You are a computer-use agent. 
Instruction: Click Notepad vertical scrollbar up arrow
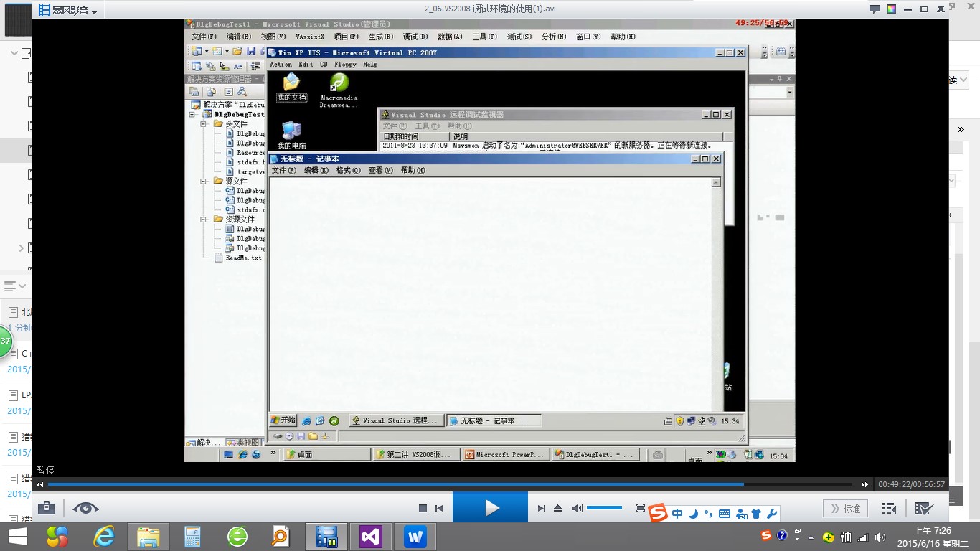click(716, 183)
